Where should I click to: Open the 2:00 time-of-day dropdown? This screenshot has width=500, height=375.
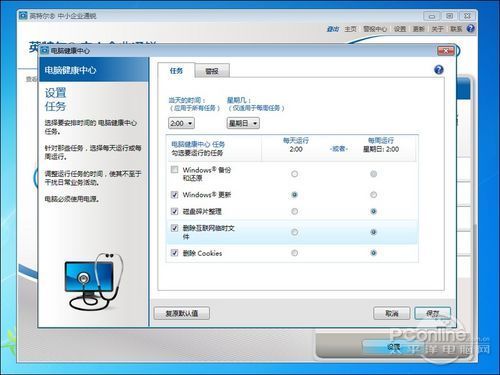(x=181, y=123)
